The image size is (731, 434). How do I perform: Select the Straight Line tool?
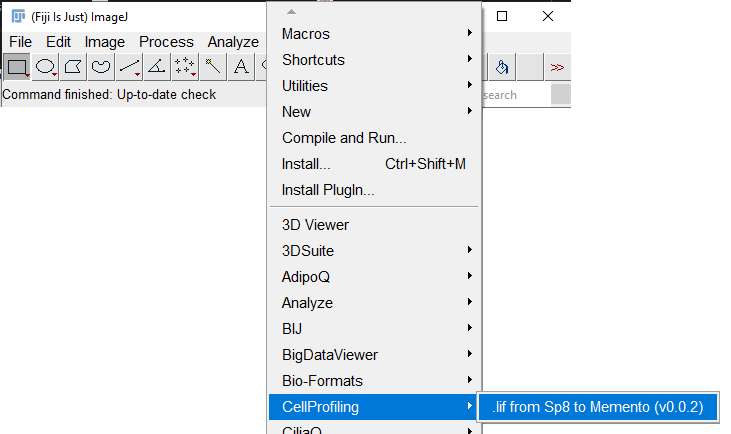click(129, 67)
